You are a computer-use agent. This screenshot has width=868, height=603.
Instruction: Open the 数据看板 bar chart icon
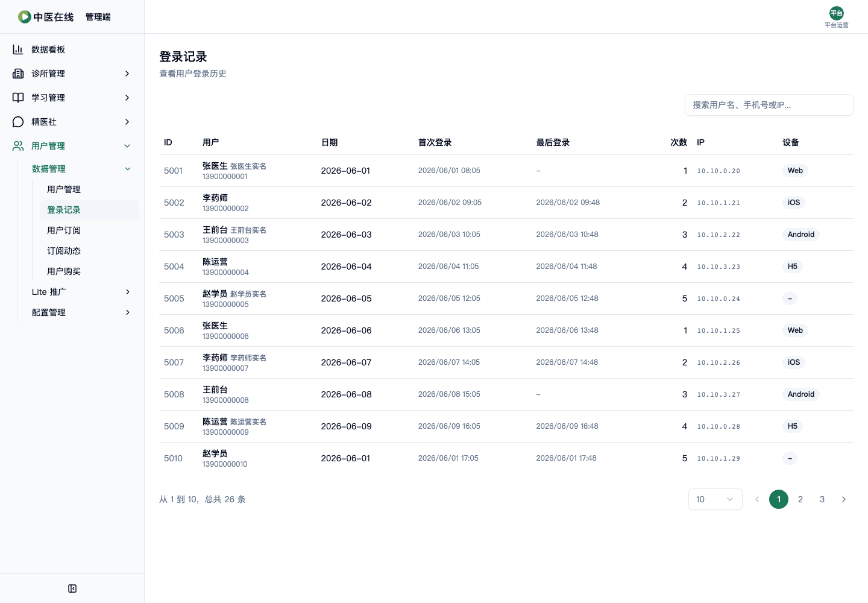point(18,49)
